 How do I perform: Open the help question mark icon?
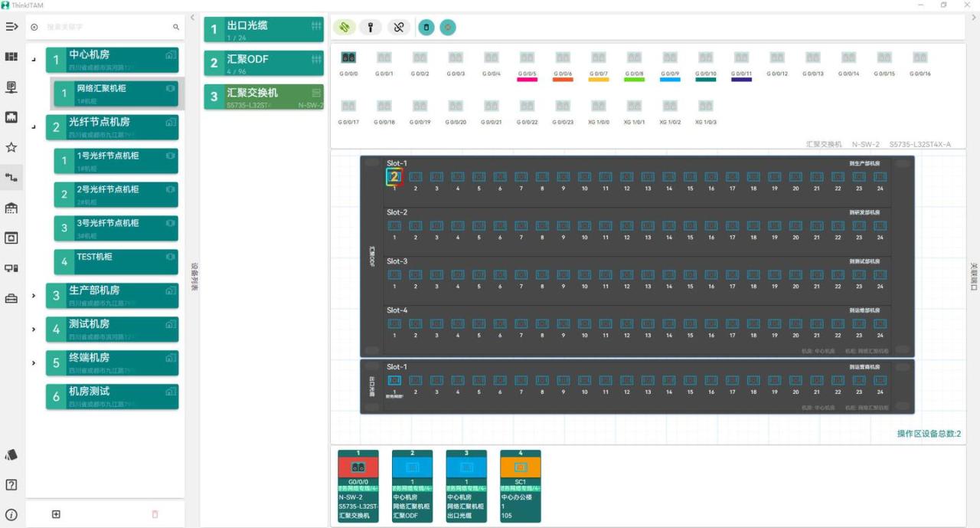tap(11, 484)
